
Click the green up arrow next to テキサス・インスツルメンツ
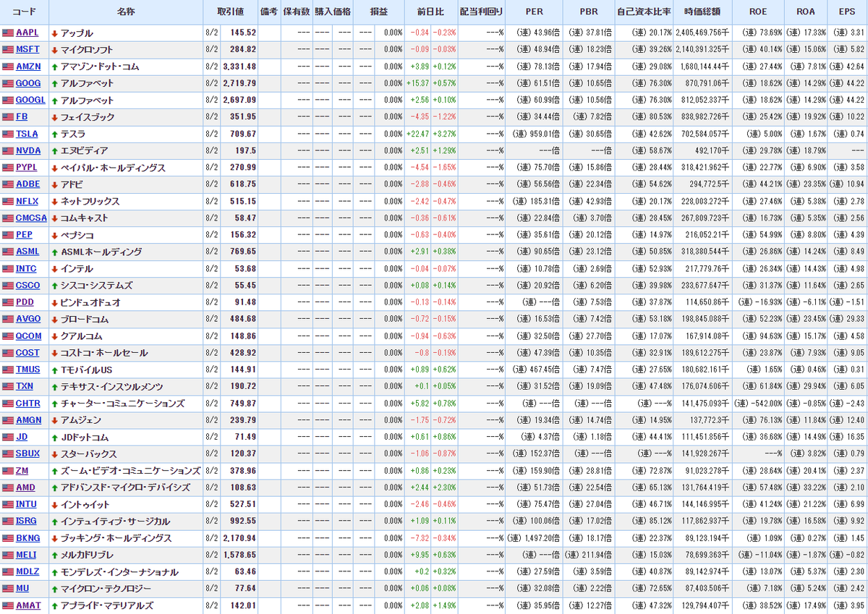click(54, 386)
